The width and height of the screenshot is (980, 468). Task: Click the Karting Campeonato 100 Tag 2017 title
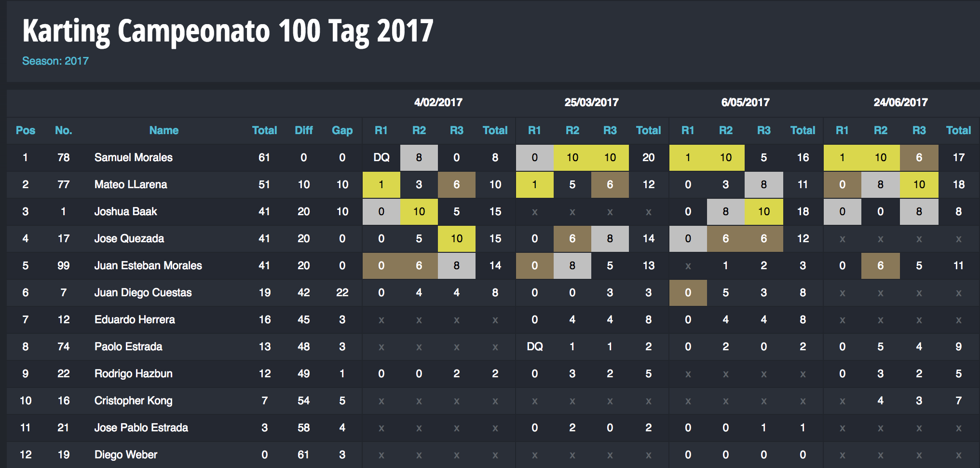click(x=228, y=31)
